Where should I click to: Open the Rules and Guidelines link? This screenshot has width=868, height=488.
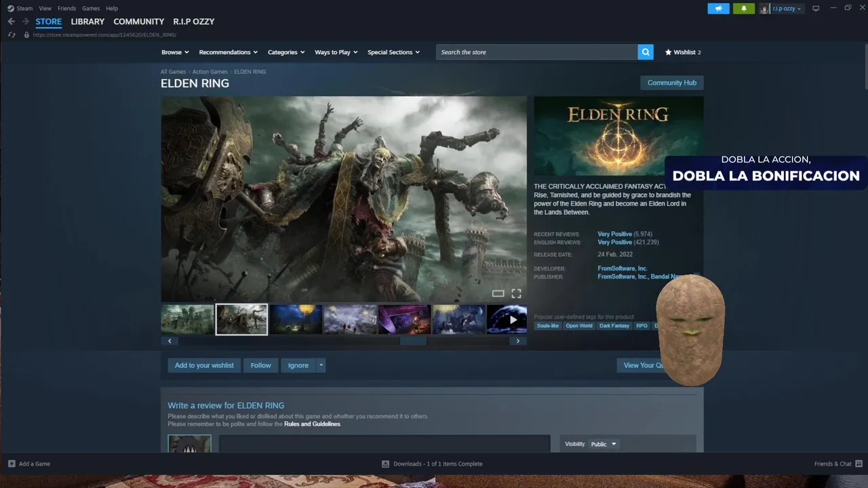point(312,424)
